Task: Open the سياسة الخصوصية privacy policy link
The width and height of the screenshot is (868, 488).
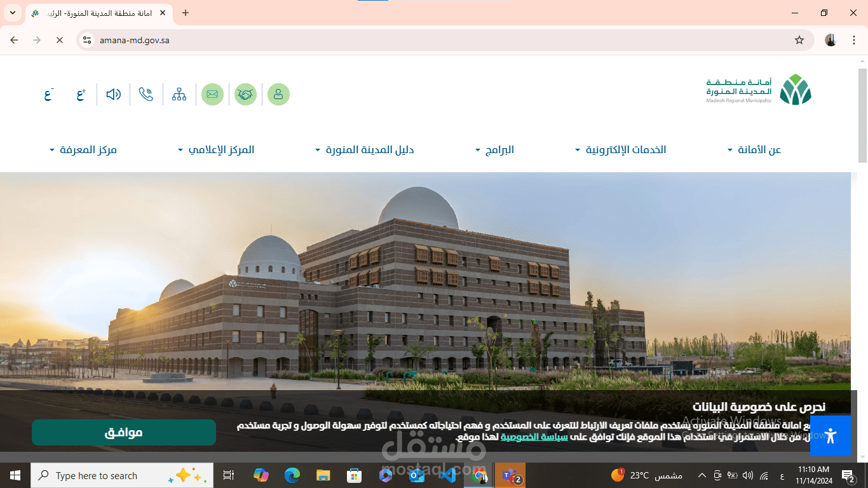Action: point(534,437)
